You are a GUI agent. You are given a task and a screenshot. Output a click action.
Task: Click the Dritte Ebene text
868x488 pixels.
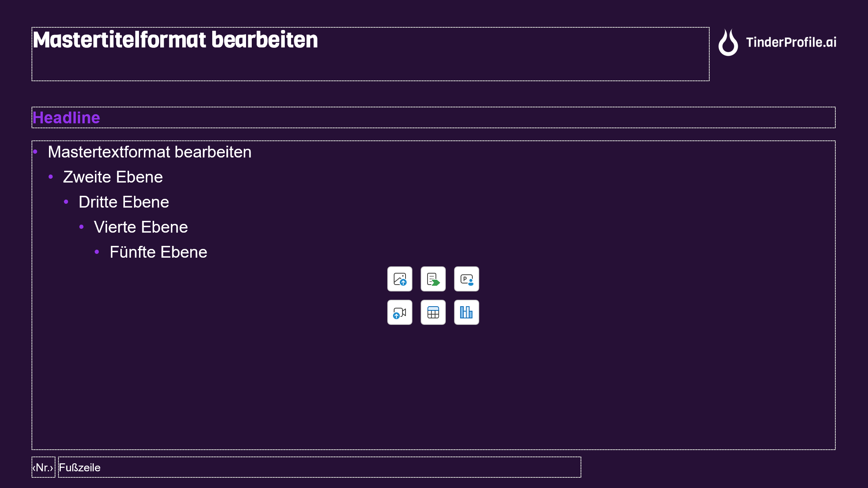[x=124, y=202]
